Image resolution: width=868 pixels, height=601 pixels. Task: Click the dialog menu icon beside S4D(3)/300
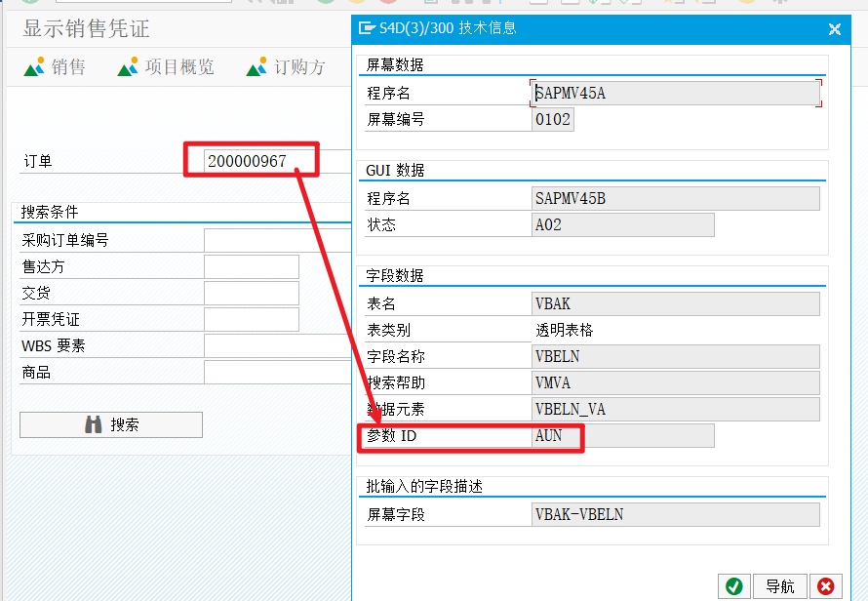point(367,27)
